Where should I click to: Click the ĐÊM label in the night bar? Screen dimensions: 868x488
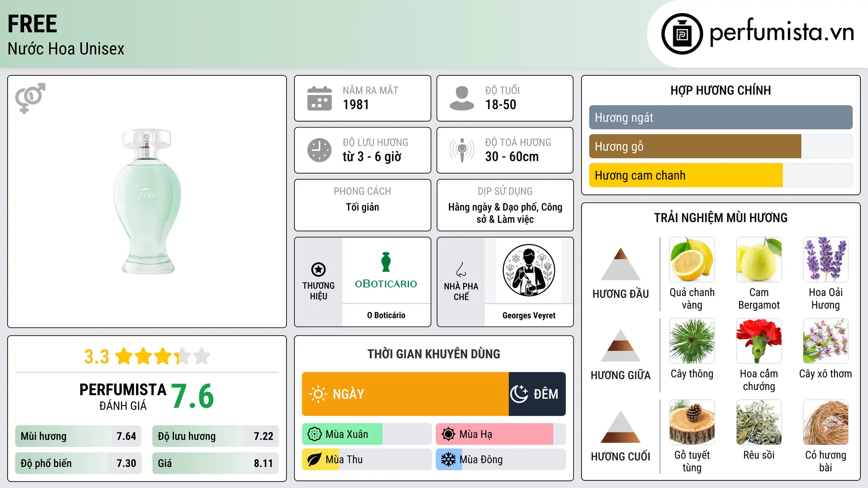pyautogui.click(x=546, y=394)
